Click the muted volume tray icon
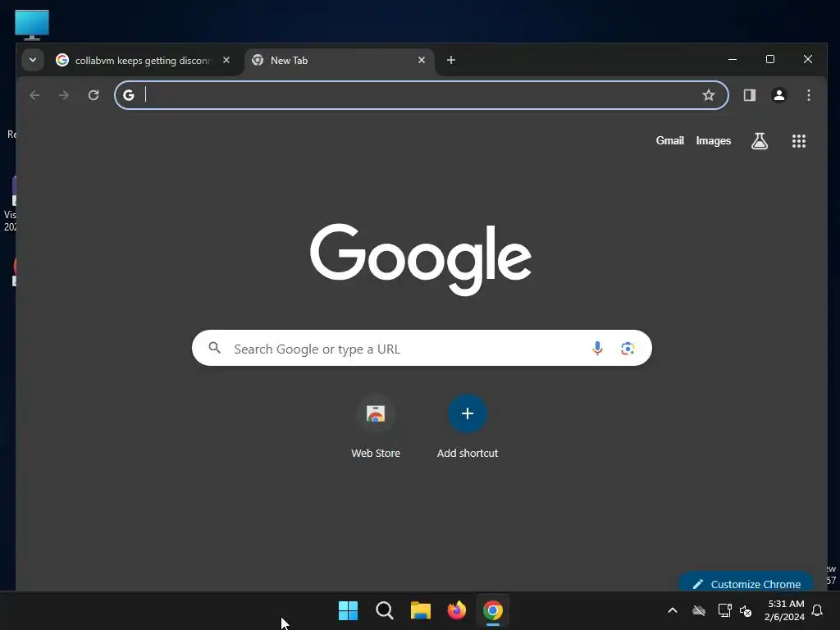 (745, 610)
